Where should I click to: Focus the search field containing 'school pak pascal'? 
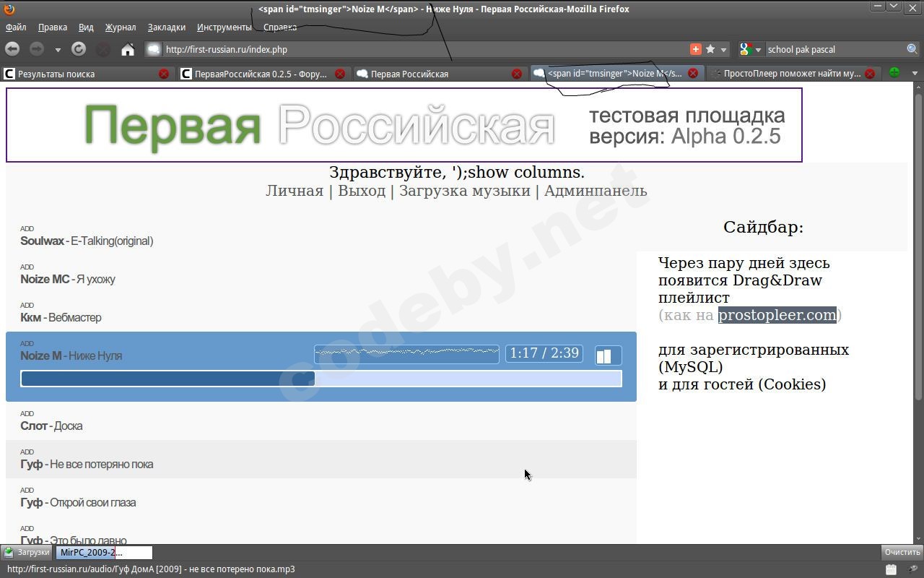(x=836, y=49)
